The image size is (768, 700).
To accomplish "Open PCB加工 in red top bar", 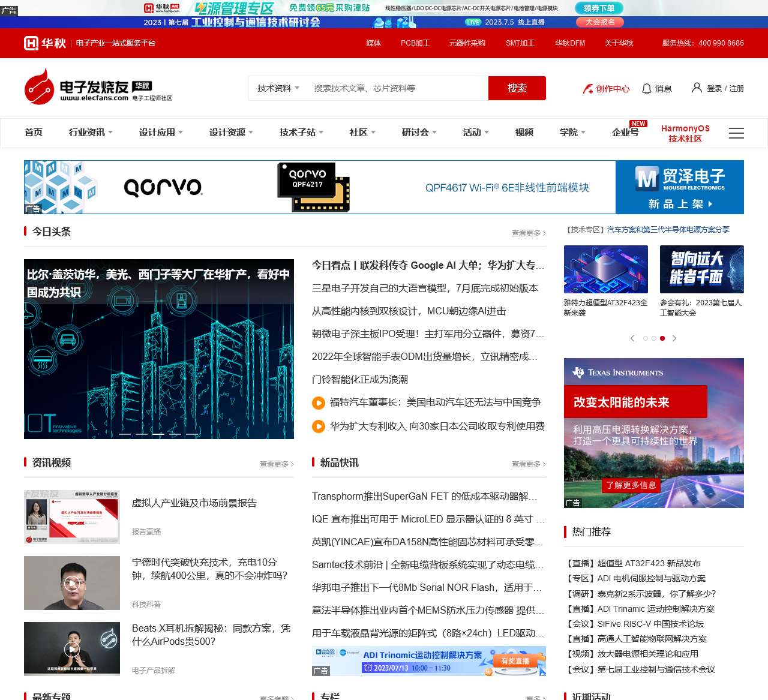I will tap(415, 43).
